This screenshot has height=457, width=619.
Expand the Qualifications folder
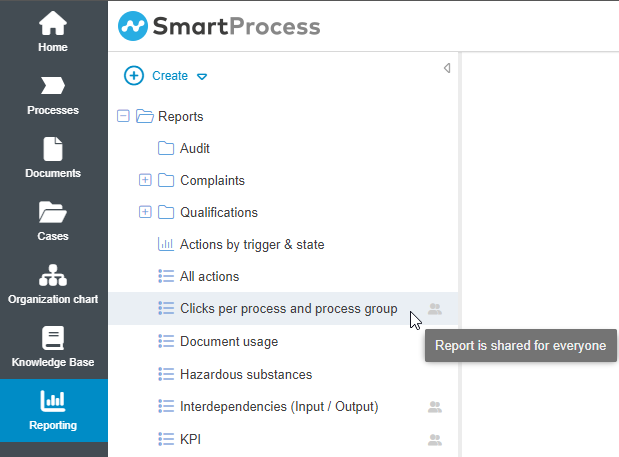(145, 213)
